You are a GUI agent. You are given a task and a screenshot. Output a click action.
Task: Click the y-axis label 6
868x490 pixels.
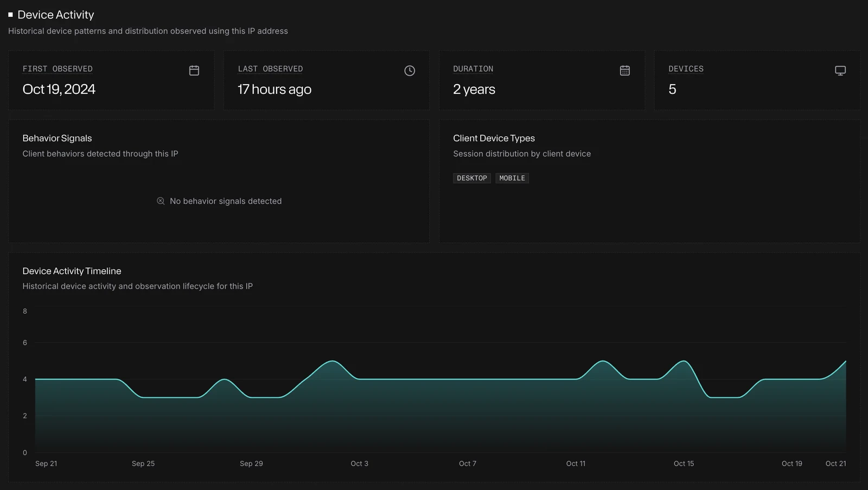[25, 343]
